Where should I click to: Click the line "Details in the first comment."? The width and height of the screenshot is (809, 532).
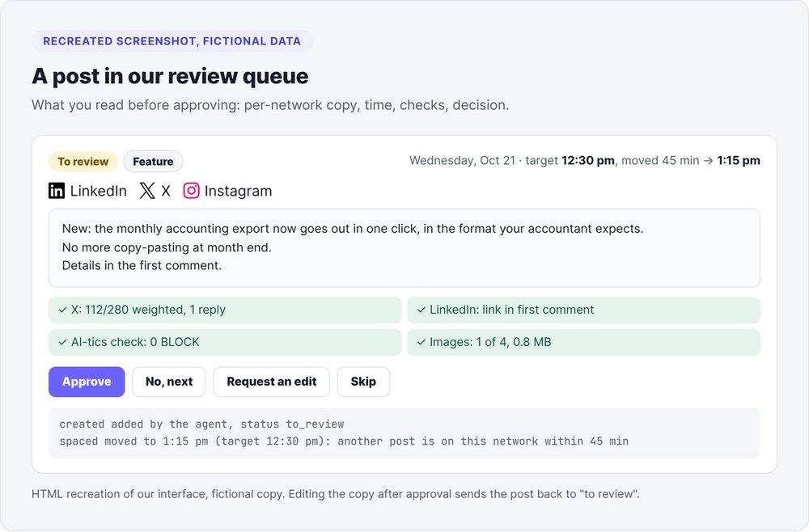[x=142, y=265]
